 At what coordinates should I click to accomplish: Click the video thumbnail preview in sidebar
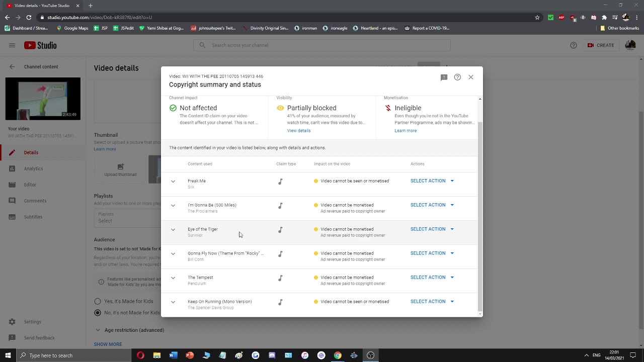tap(43, 99)
